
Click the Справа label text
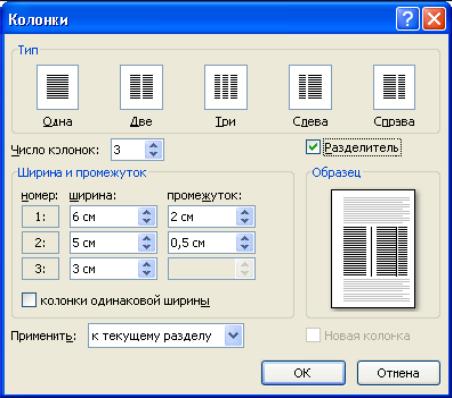(394, 122)
